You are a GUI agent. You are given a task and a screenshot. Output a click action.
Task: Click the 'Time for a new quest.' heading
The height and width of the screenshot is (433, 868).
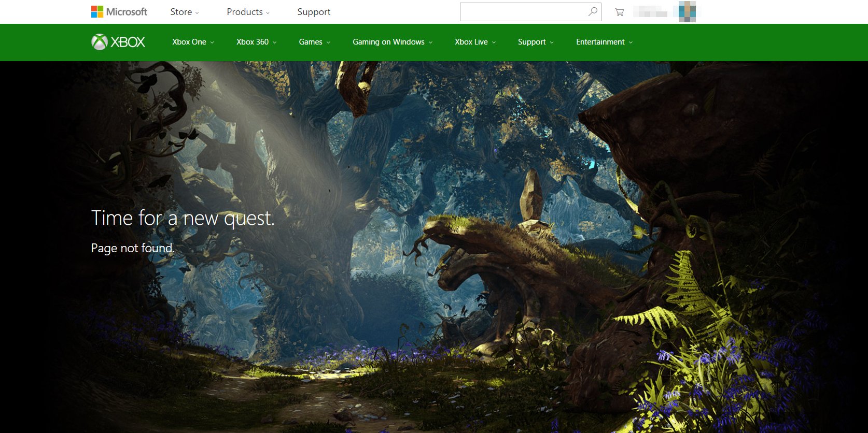click(183, 218)
